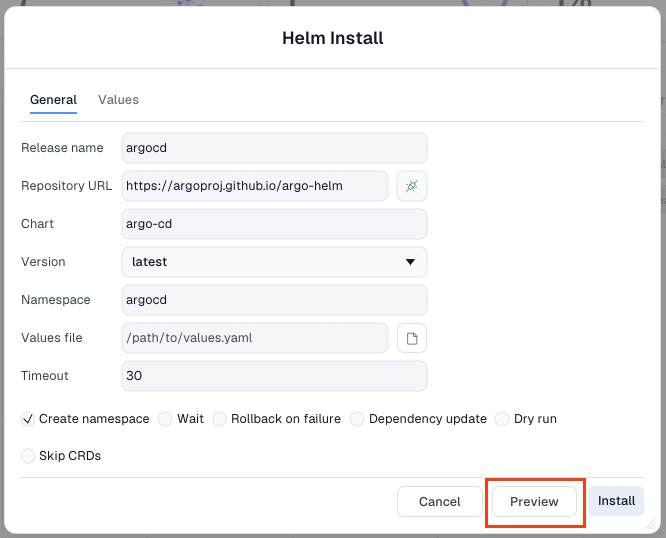Focus the Chart input containing argo-cd

point(274,224)
